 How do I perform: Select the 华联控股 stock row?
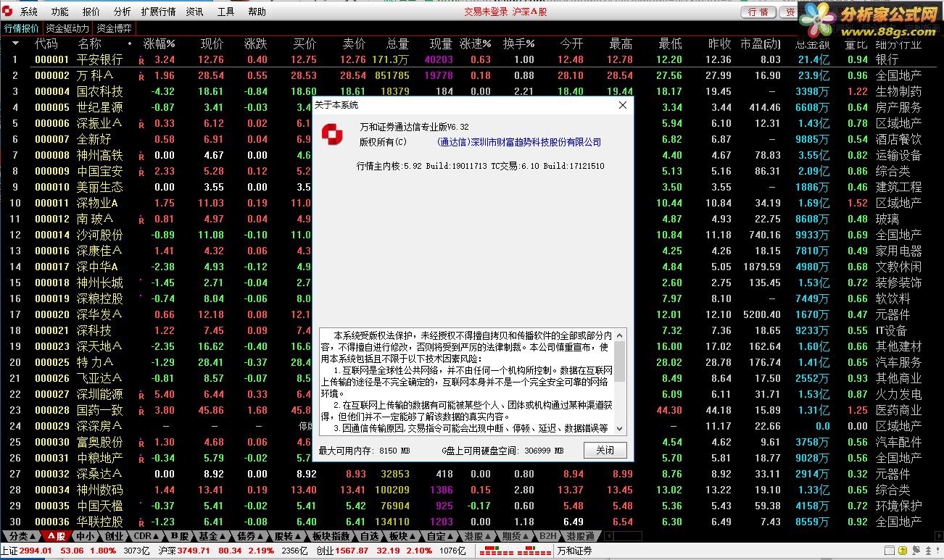[471, 522]
